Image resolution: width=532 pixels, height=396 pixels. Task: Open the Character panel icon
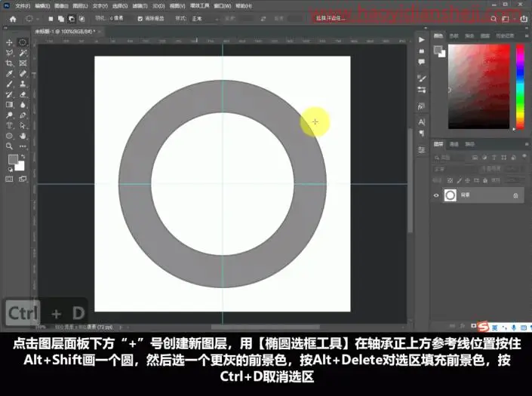tap(421, 122)
